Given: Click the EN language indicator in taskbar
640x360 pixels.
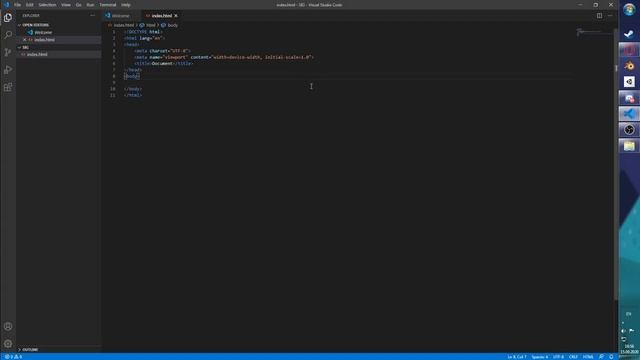Looking at the screenshot, I should (629, 314).
